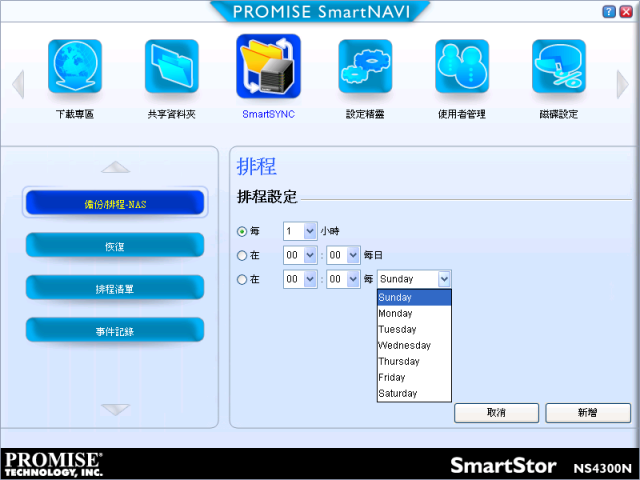This screenshot has height=480, width=640.
Task: Choose Friday in the weekday list
Action: pyautogui.click(x=414, y=377)
